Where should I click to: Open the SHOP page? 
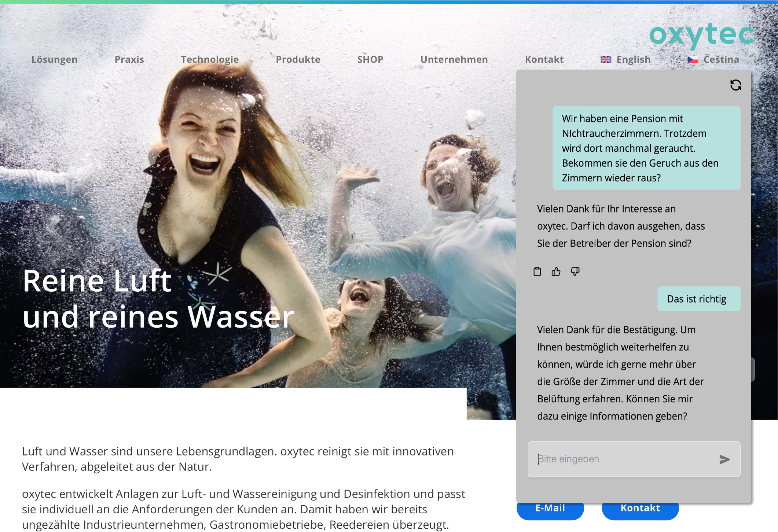370,59
